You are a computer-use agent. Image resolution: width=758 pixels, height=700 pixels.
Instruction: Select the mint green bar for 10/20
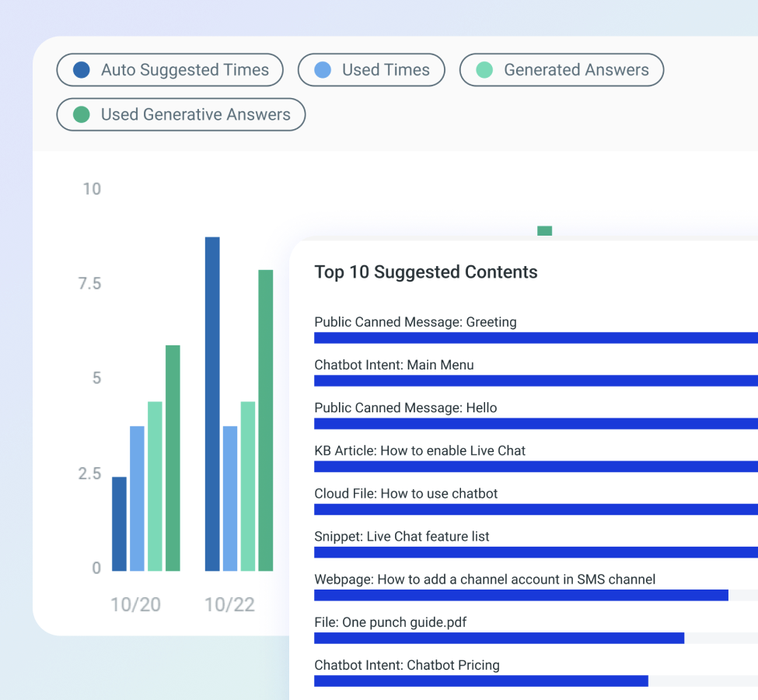[155, 486]
